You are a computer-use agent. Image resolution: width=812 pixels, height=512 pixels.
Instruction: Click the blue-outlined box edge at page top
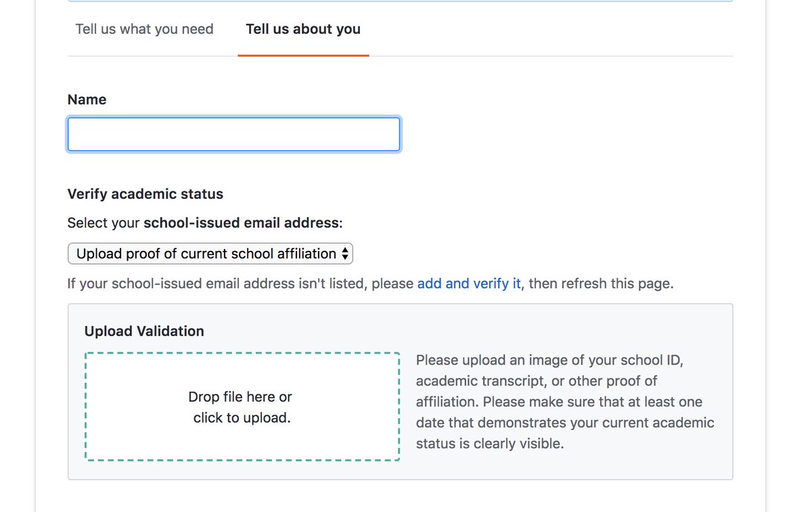[x=401, y=1]
